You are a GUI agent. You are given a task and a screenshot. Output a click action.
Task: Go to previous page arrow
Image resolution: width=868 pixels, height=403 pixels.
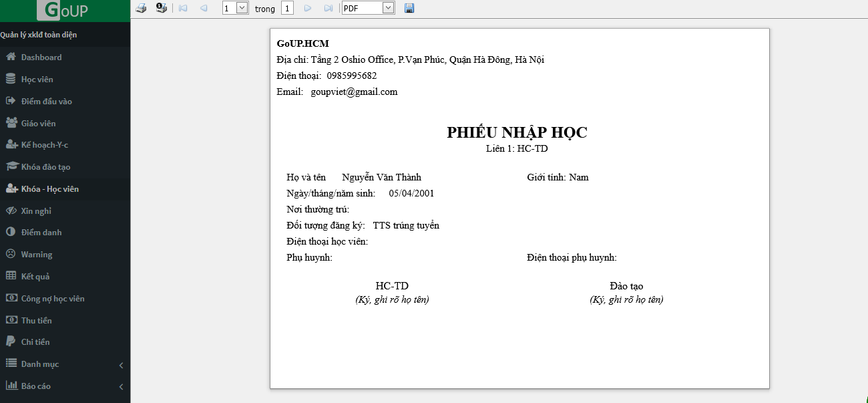(204, 8)
